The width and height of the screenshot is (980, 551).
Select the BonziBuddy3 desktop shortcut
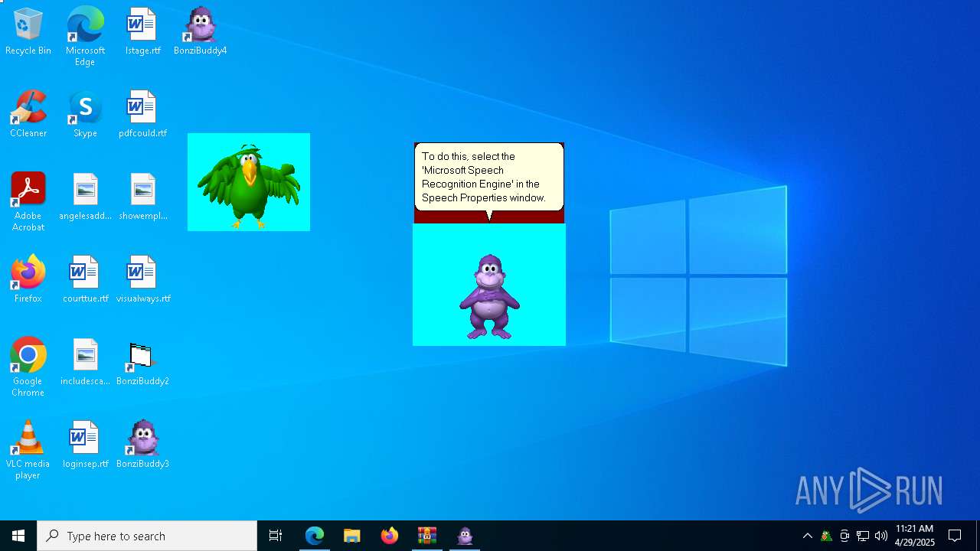click(142, 445)
